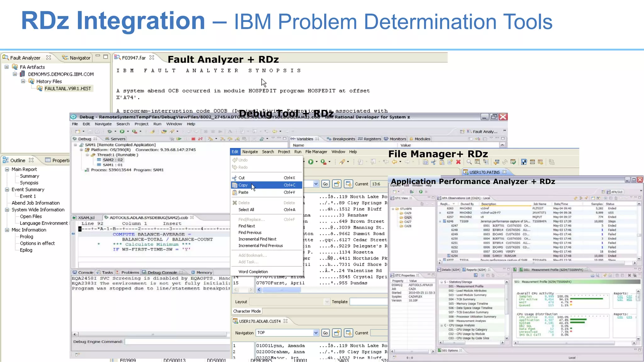Click the green Resume icon in Debug view

tap(179, 139)
